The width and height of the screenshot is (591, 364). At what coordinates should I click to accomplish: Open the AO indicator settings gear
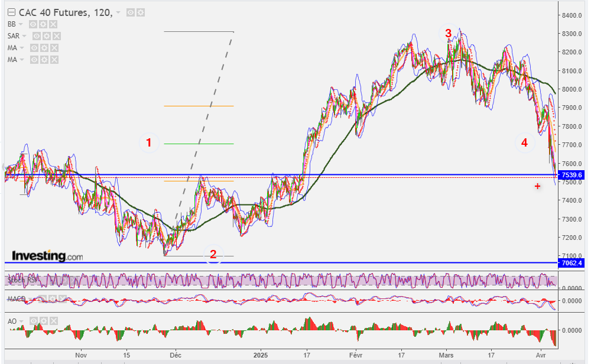click(x=44, y=321)
